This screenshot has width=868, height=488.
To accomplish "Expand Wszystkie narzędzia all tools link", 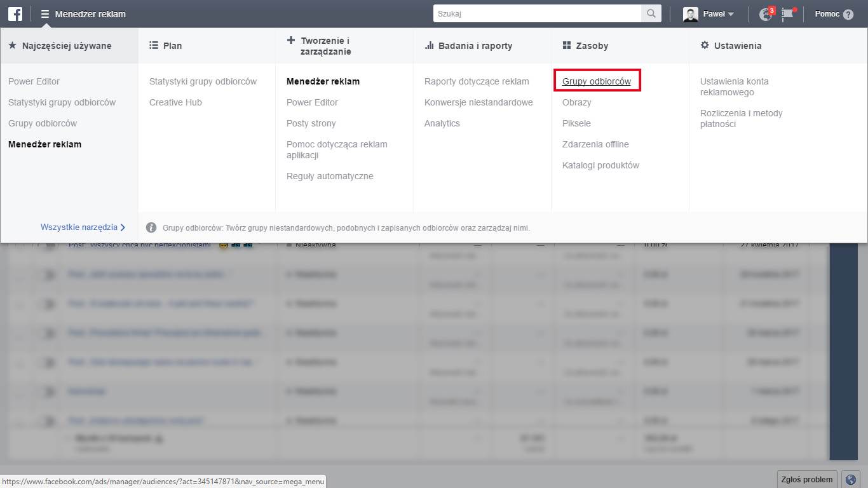I will (x=83, y=227).
